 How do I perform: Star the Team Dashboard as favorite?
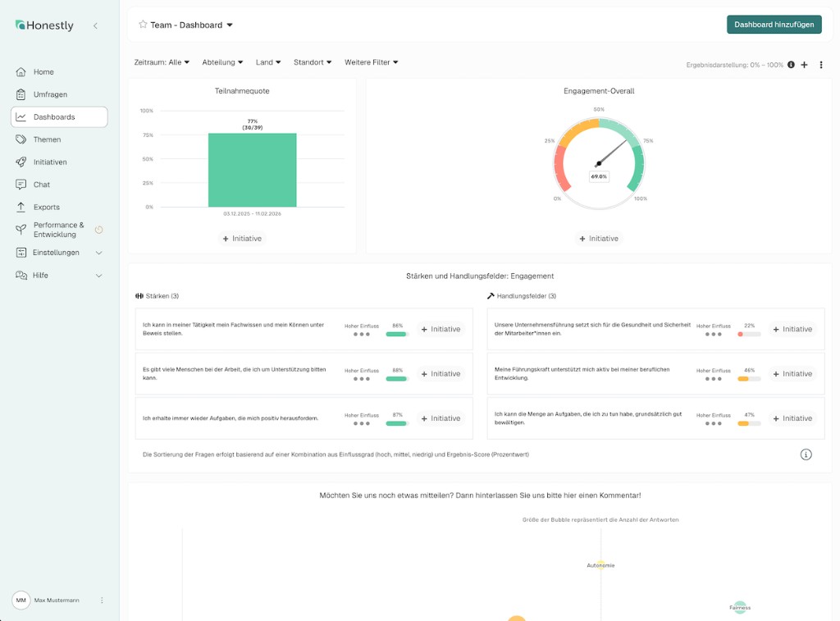pyautogui.click(x=142, y=25)
